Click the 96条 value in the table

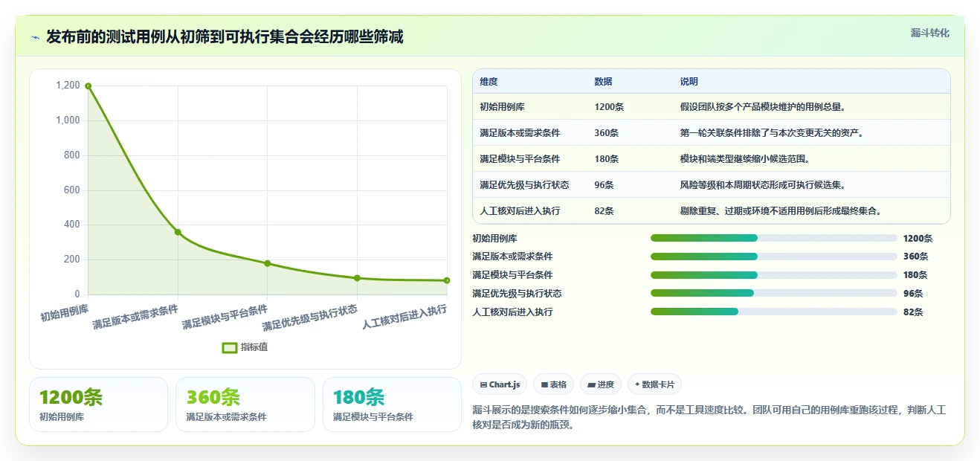point(604,185)
